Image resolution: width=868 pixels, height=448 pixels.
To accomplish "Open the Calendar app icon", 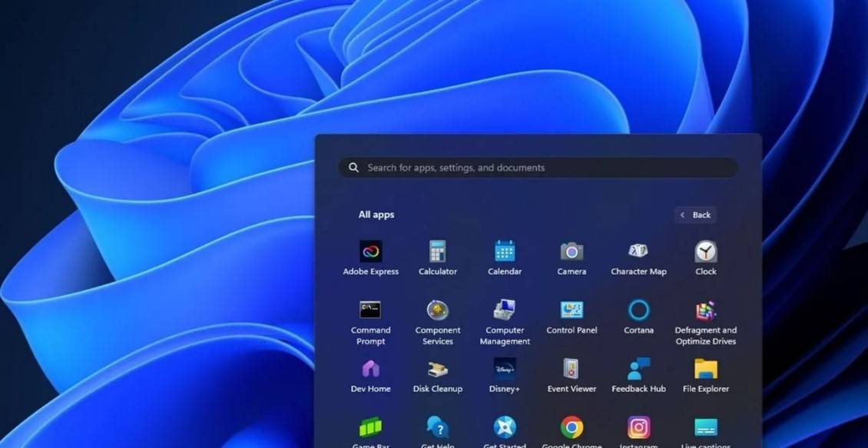I will 505,252.
